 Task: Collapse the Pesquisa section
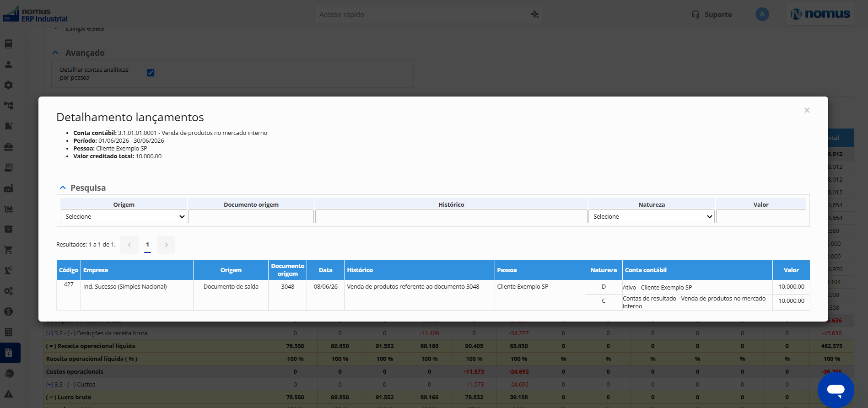63,188
